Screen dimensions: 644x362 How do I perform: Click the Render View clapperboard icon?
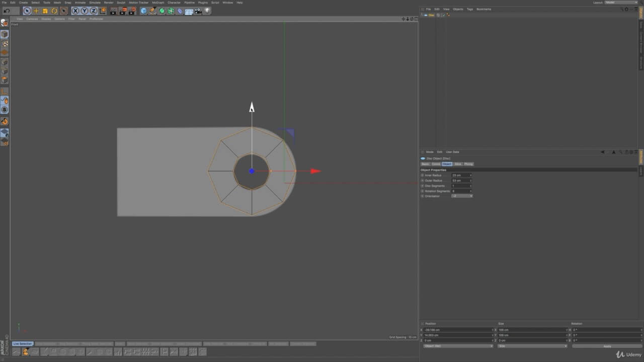pos(113,11)
